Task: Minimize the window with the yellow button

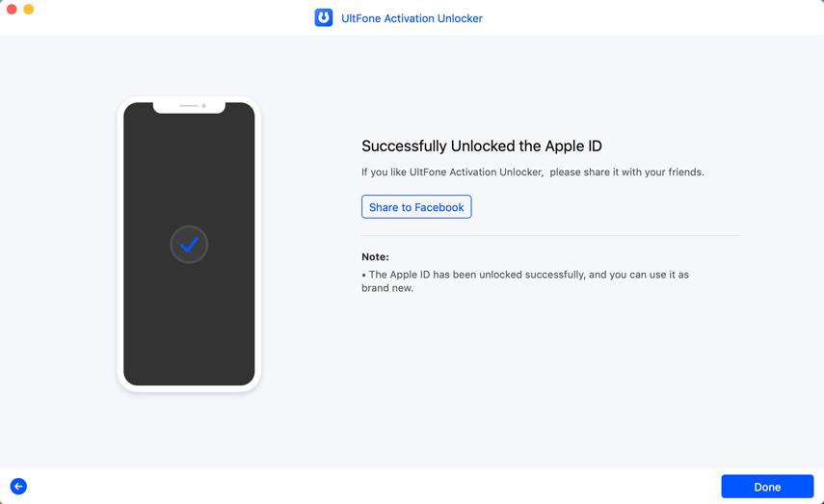Action: pyautogui.click(x=29, y=10)
